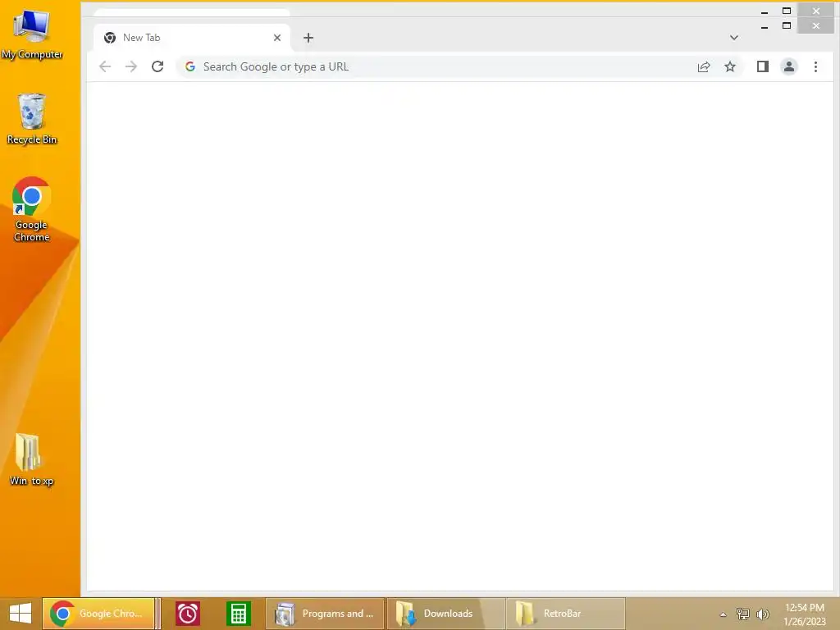Close the New Tab tab
840x630 pixels.
(277, 38)
